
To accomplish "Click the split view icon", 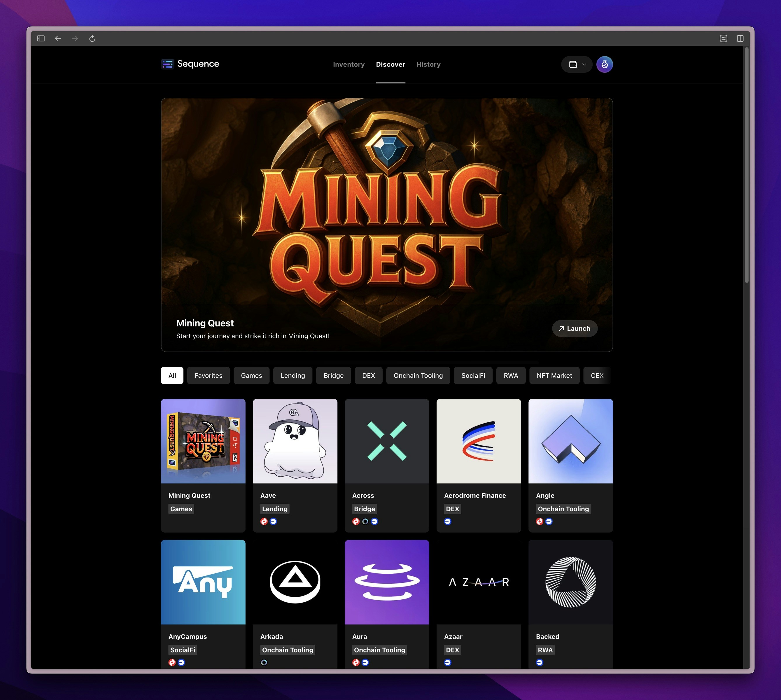I will pyautogui.click(x=740, y=38).
